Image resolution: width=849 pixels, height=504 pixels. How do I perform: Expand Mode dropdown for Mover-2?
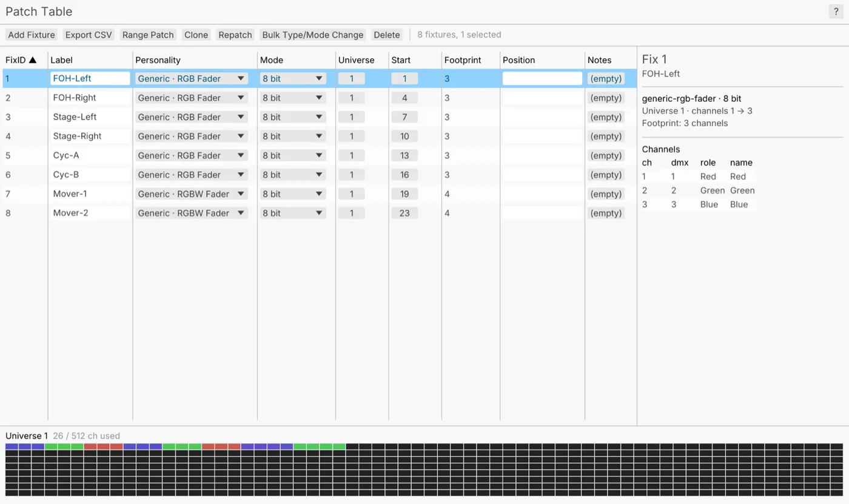pos(293,213)
